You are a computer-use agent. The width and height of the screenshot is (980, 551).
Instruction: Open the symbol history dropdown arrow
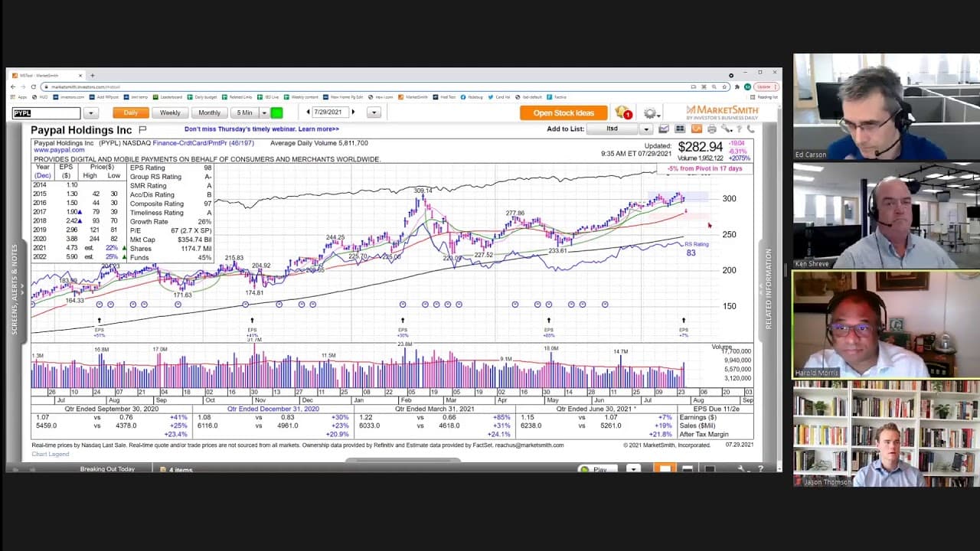click(90, 113)
